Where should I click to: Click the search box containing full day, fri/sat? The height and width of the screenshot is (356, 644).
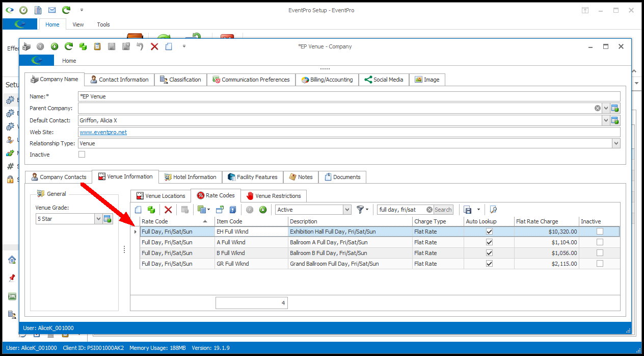click(401, 210)
